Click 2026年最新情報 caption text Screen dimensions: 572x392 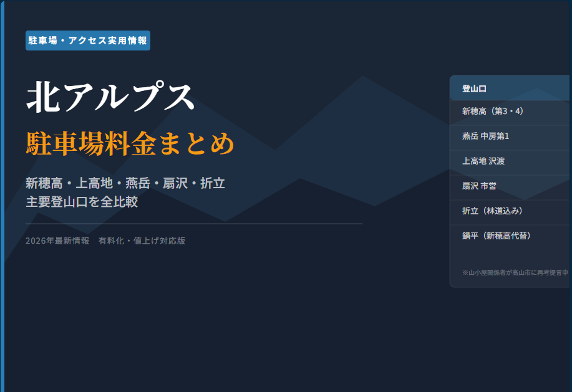pyautogui.click(x=57, y=241)
